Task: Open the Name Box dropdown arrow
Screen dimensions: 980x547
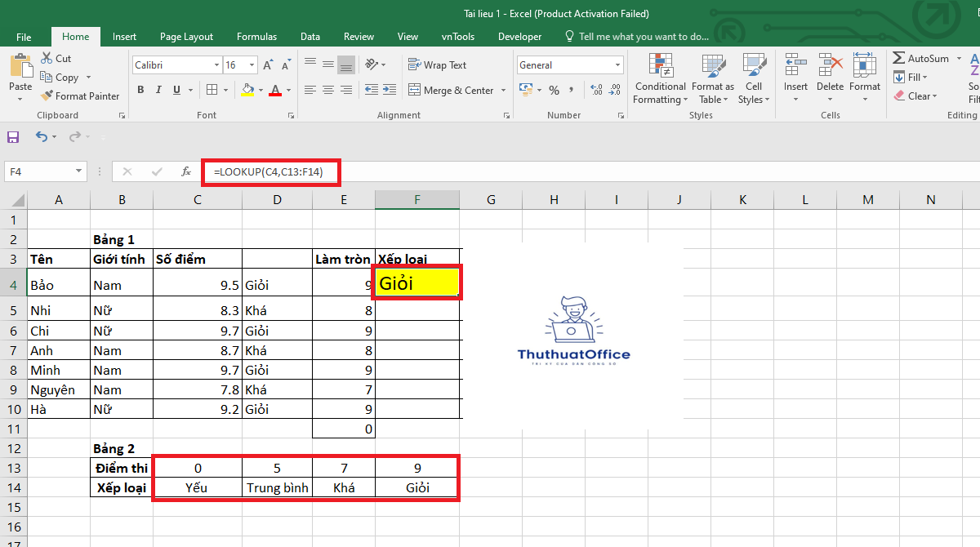Action: point(79,171)
